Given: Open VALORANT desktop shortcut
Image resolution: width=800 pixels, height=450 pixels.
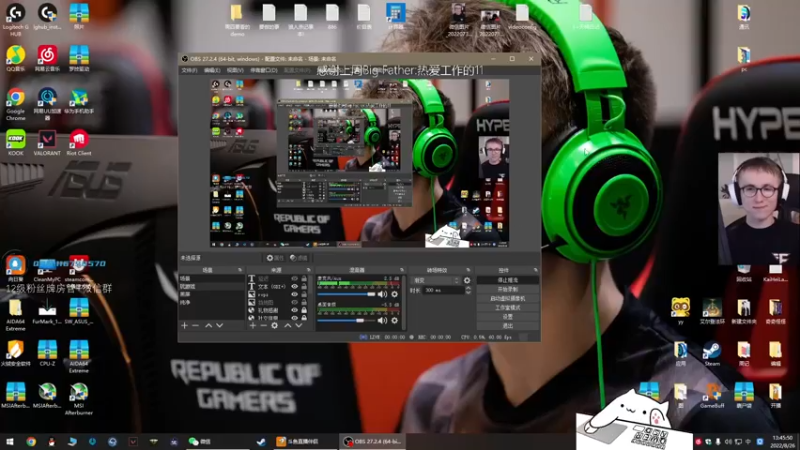Looking at the screenshot, I should (x=47, y=143).
